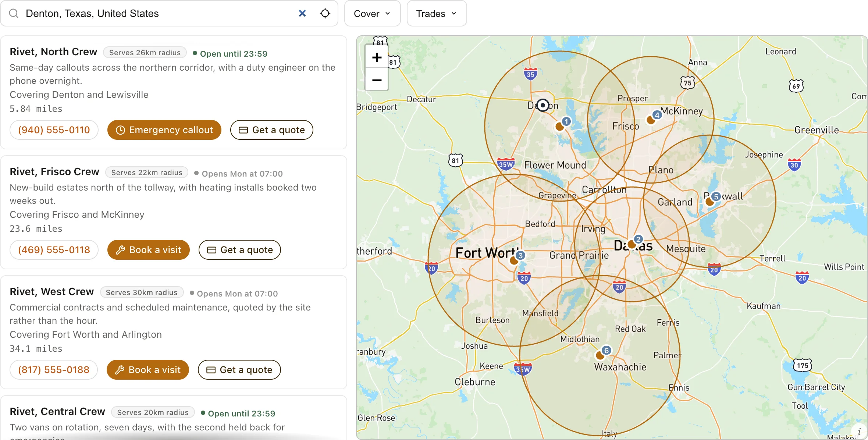Screen dimensions: 868x440
Task: Click the search magnifier icon
Action: pyautogui.click(x=14, y=14)
